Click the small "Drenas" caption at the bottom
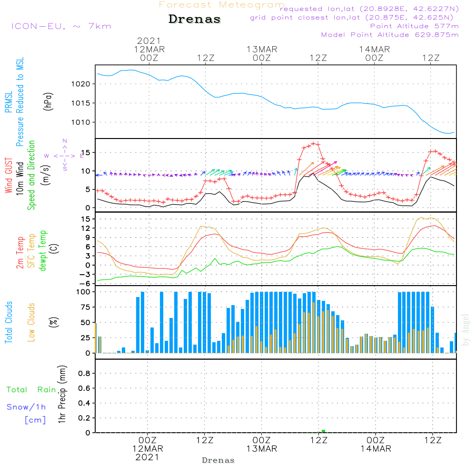 pos(218,460)
